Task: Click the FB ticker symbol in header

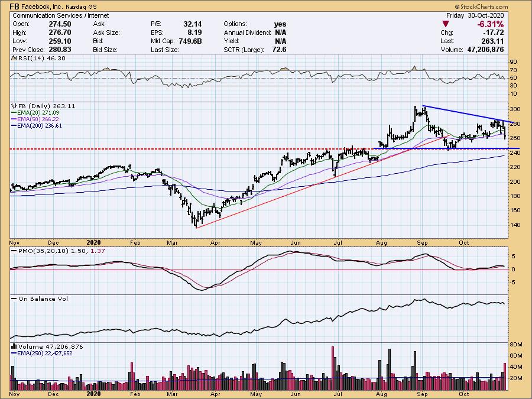Action: coord(14,7)
